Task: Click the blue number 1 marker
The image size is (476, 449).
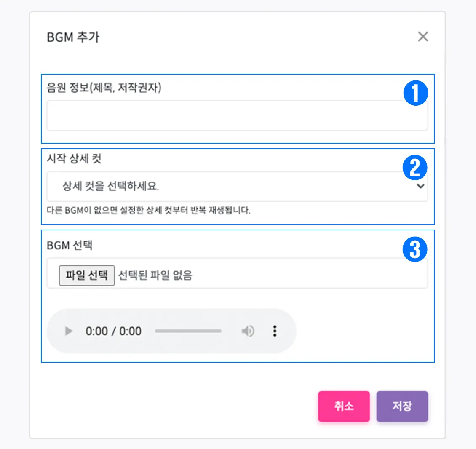Action: (x=416, y=93)
